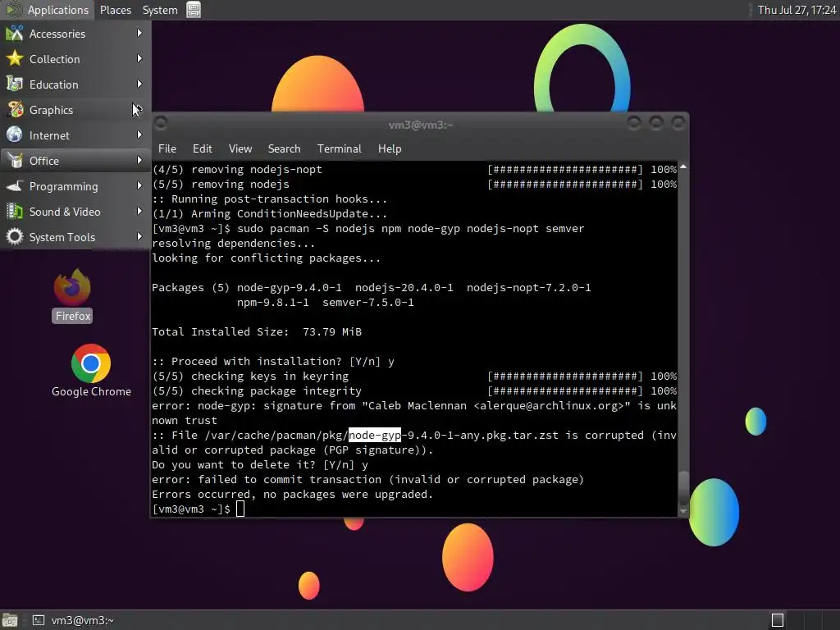
Task: Open the terminal File menu
Action: point(167,148)
